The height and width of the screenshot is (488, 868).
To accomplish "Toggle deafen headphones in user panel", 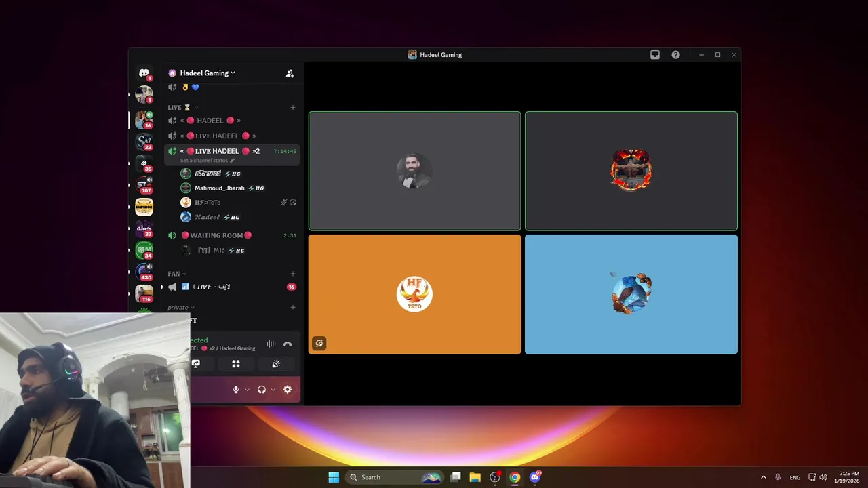I will tap(262, 390).
